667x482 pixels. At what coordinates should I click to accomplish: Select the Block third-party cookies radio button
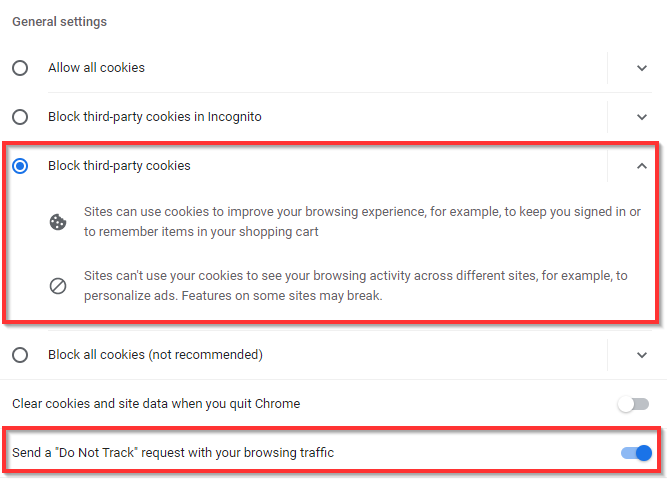20,166
